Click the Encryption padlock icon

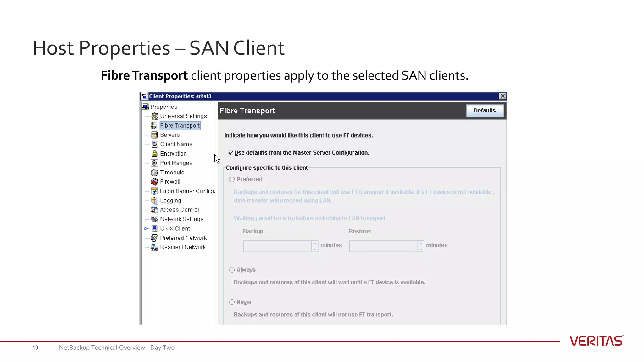pos(154,154)
